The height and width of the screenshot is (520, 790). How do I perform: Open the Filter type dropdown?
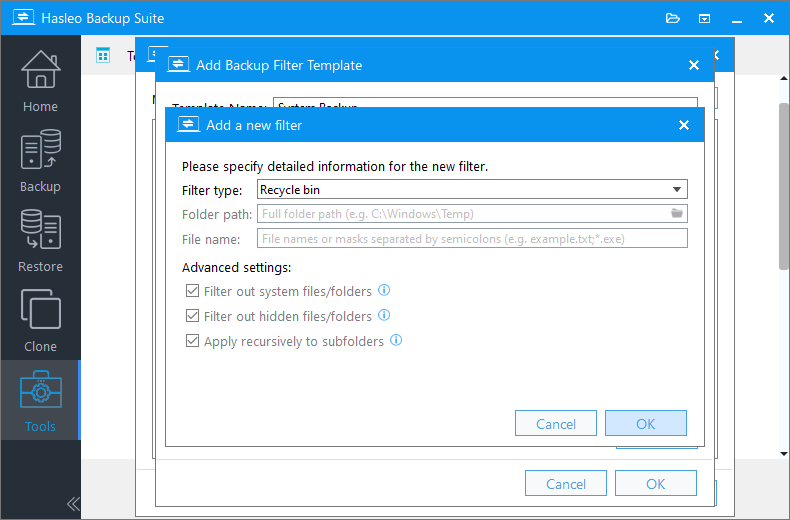point(472,189)
